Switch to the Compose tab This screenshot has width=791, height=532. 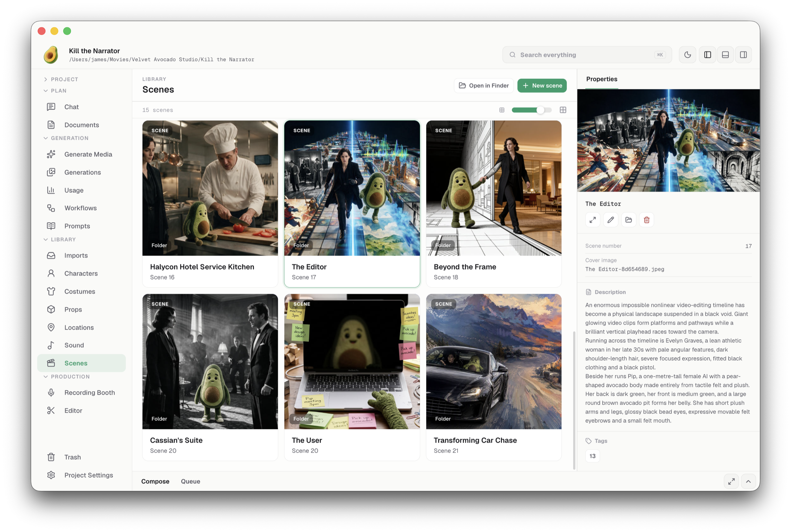155,482
